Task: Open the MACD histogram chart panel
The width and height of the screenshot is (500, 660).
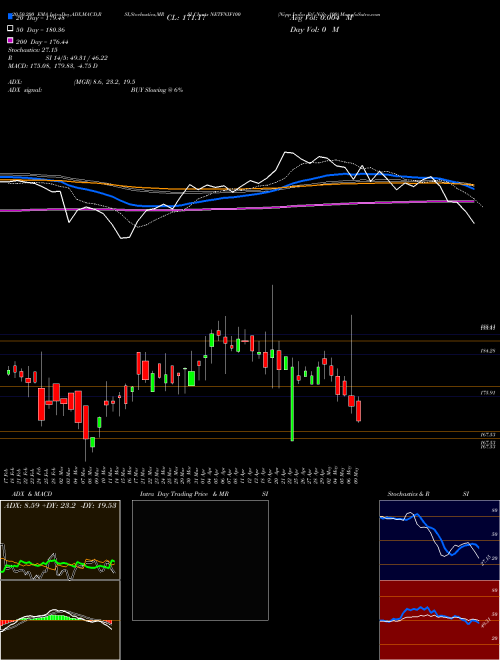Action: tap(60, 620)
